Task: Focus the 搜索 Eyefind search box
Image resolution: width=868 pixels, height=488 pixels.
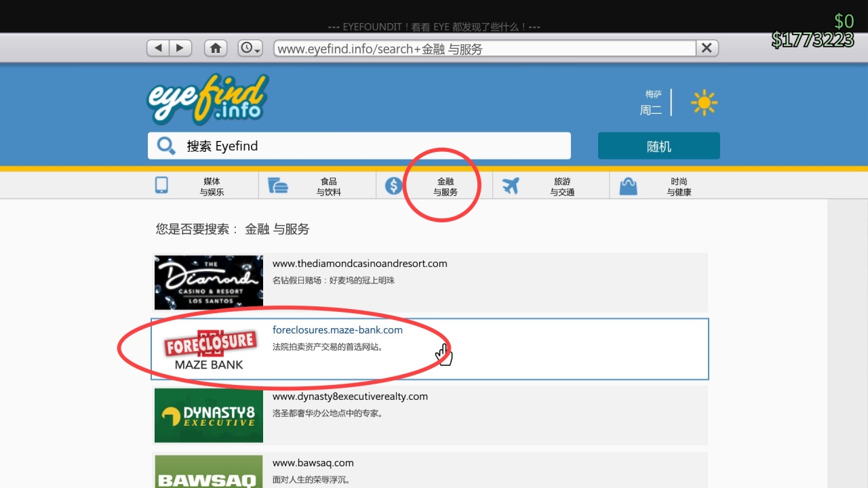Action: [359, 146]
